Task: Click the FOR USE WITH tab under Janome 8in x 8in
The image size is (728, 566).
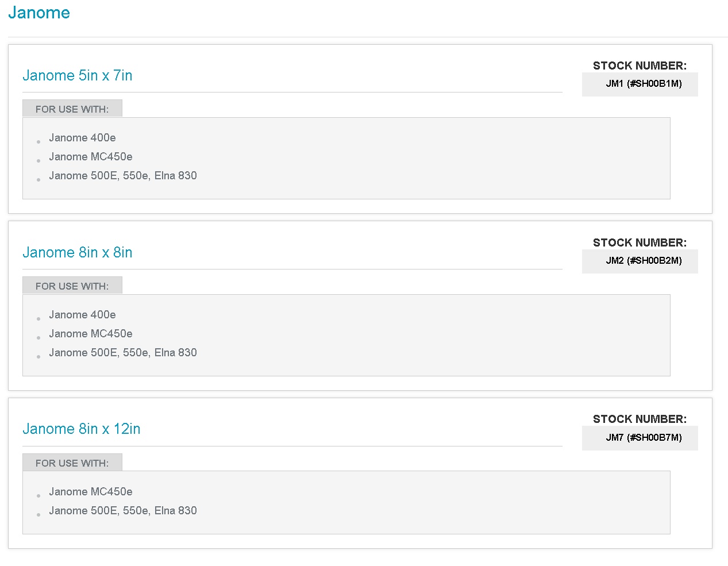Action: click(x=72, y=286)
